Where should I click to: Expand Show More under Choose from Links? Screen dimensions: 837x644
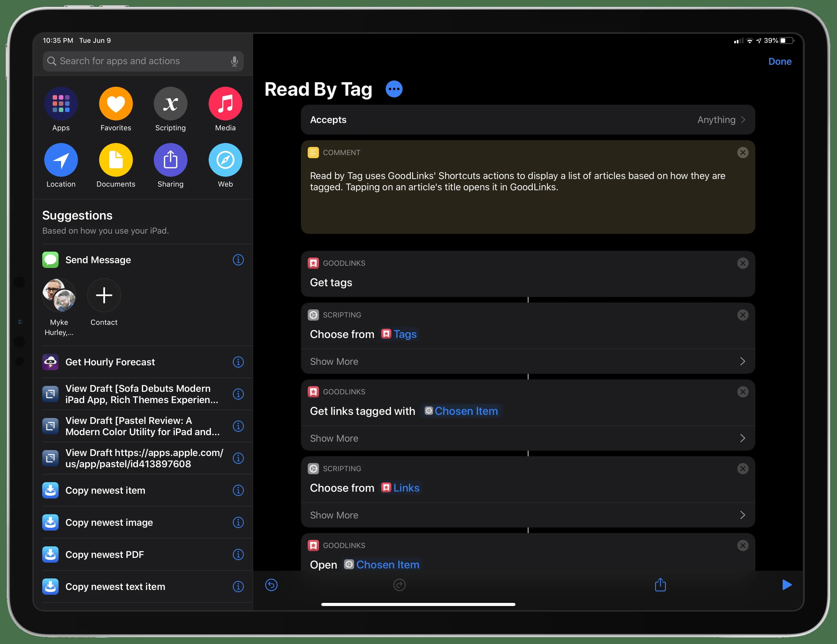pyautogui.click(x=528, y=515)
